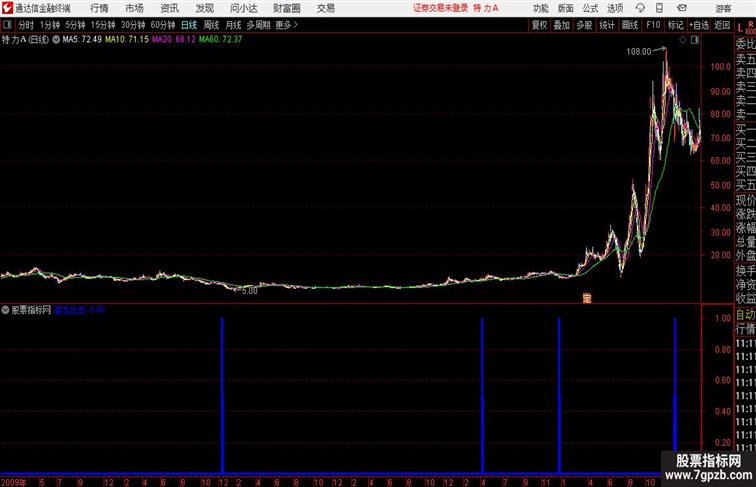Open the 选项 menu

tap(615, 8)
